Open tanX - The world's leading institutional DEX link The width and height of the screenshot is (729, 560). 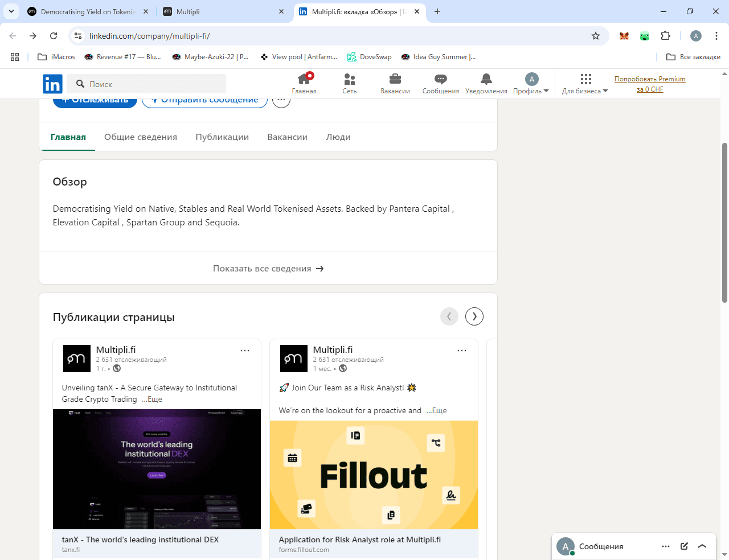tap(140, 540)
